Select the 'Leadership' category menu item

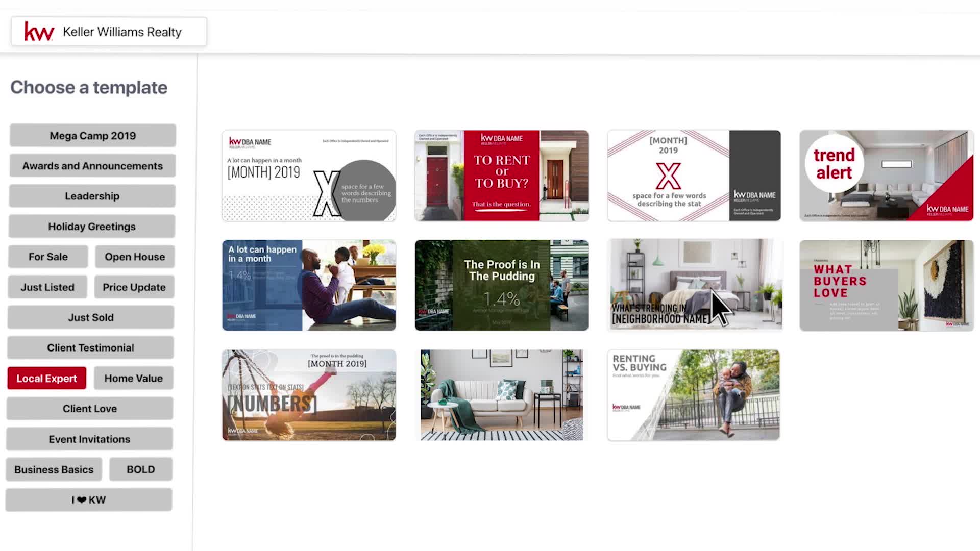coord(92,196)
